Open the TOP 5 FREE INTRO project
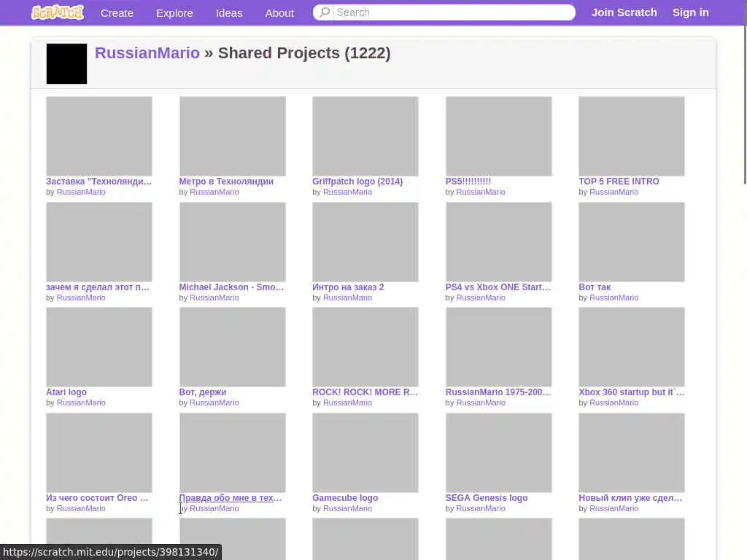Viewport: 747px width, 560px height. (x=619, y=182)
